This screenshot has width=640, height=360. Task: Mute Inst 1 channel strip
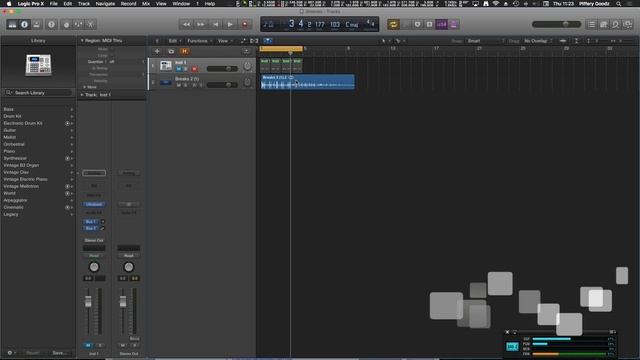pos(88,345)
